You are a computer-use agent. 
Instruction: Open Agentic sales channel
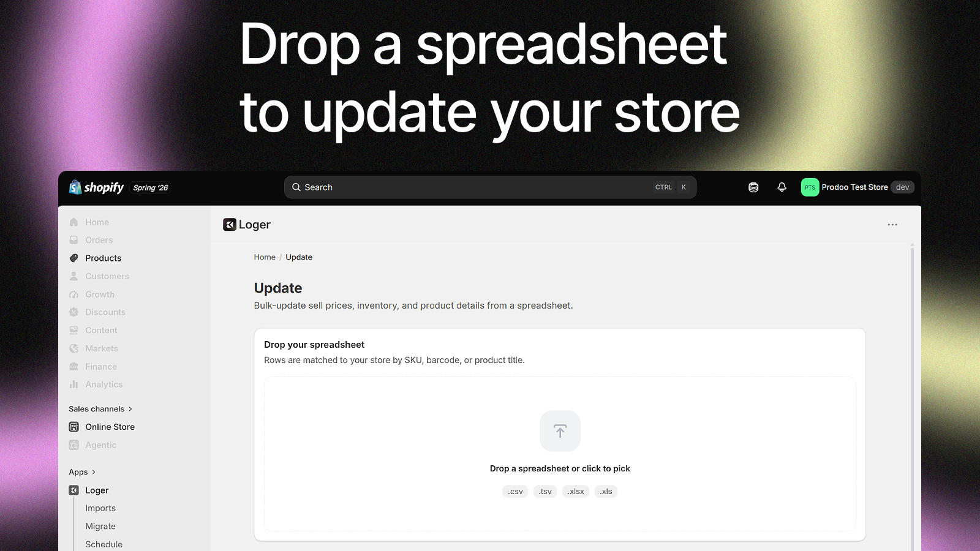pyautogui.click(x=100, y=445)
